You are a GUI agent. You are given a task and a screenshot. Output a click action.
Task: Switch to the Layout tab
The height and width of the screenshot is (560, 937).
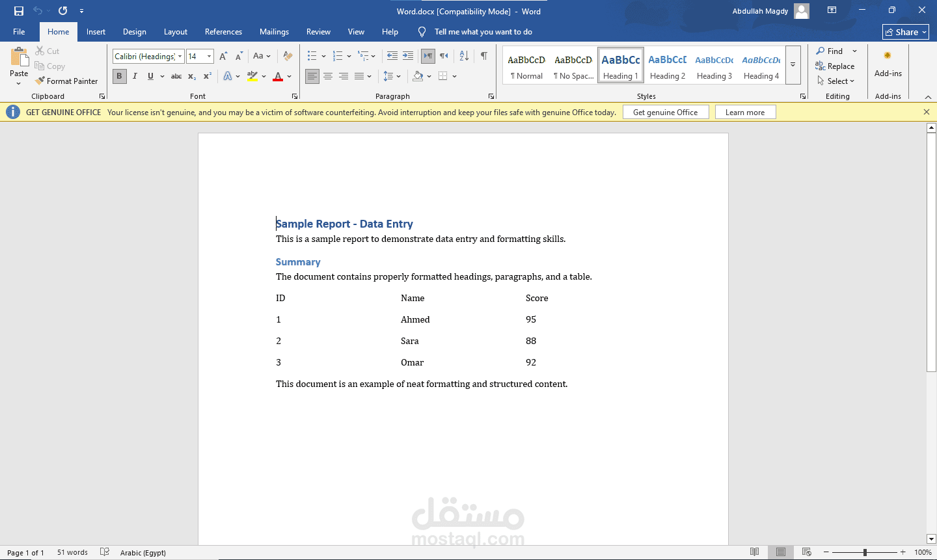[176, 32]
